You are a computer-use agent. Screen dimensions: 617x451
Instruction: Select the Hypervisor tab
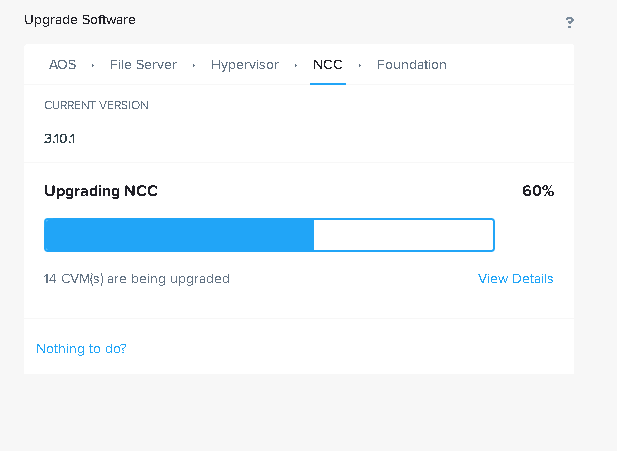(245, 65)
